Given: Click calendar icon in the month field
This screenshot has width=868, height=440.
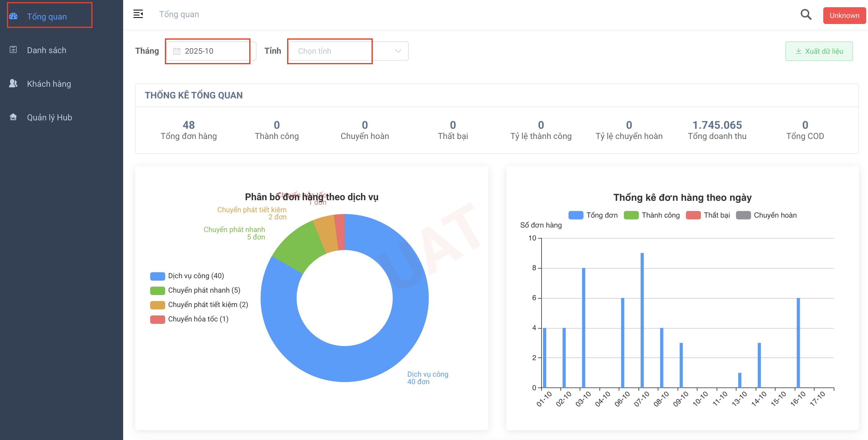Looking at the screenshot, I should click(x=177, y=51).
